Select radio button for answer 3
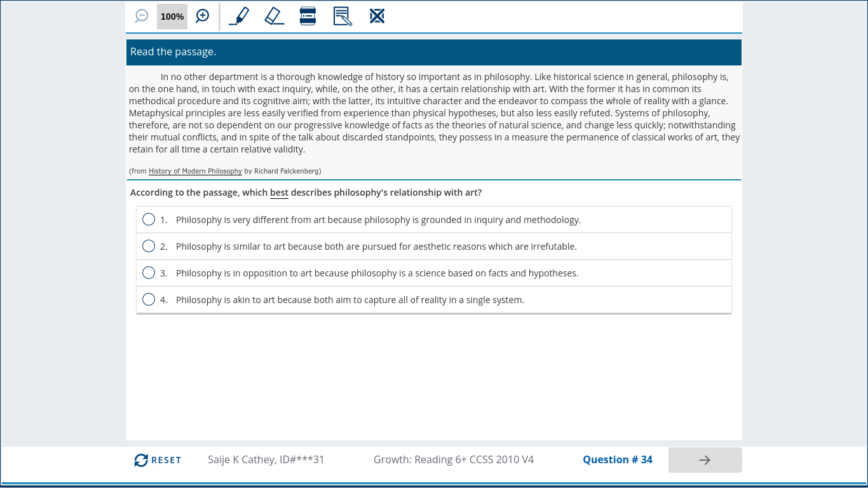Image resolution: width=868 pixels, height=488 pixels. pos(149,273)
